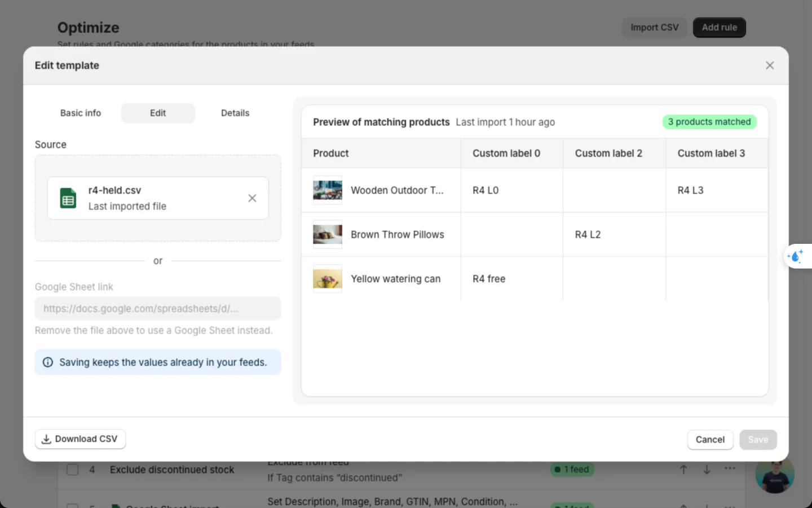The height and width of the screenshot is (508, 812).
Task: Save the template changes
Action: tap(758, 440)
